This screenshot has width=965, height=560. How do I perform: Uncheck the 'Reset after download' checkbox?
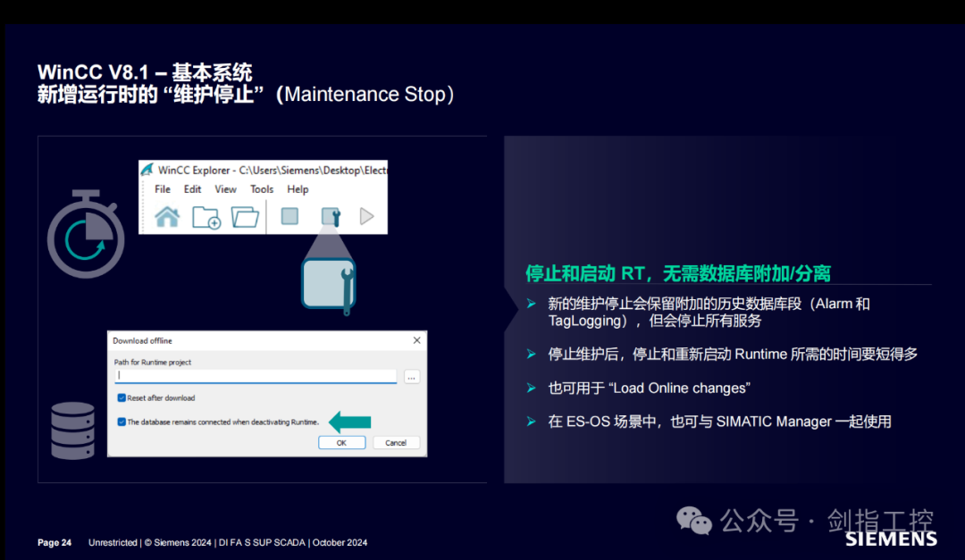(x=122, y=398)
